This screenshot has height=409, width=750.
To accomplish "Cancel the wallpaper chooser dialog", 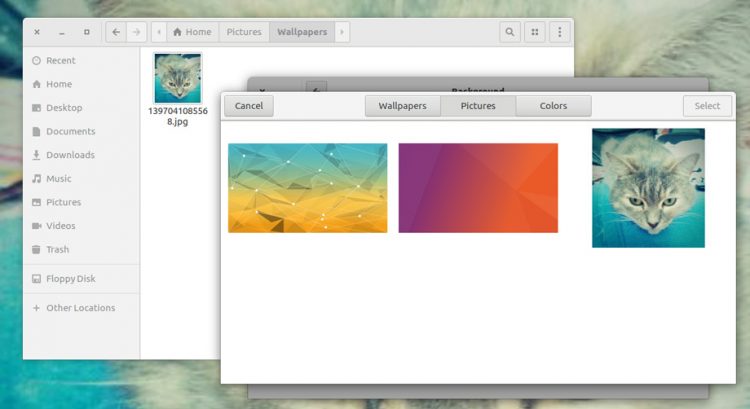I will coord(249,106).
